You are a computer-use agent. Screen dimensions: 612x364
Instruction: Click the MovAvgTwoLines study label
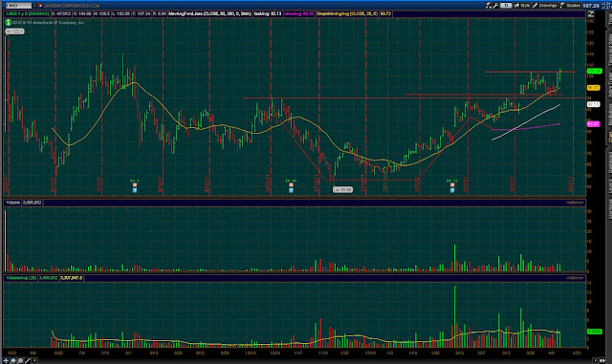(210, 13)
